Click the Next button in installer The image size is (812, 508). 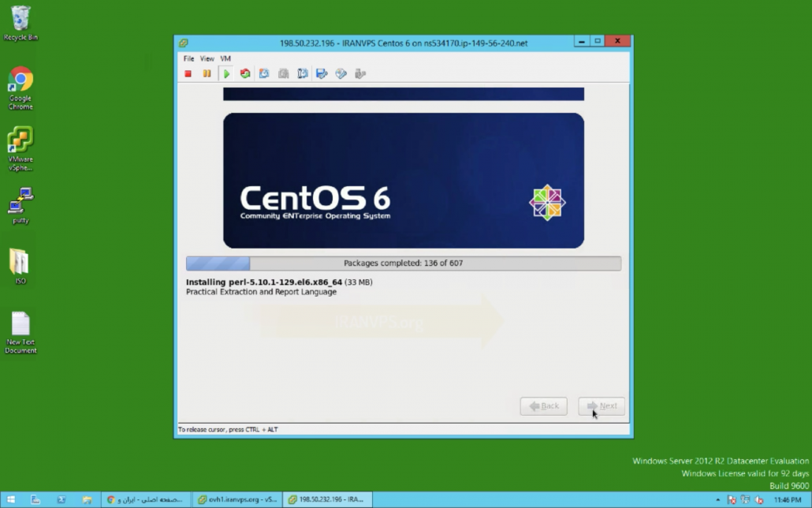coord(602,406)
